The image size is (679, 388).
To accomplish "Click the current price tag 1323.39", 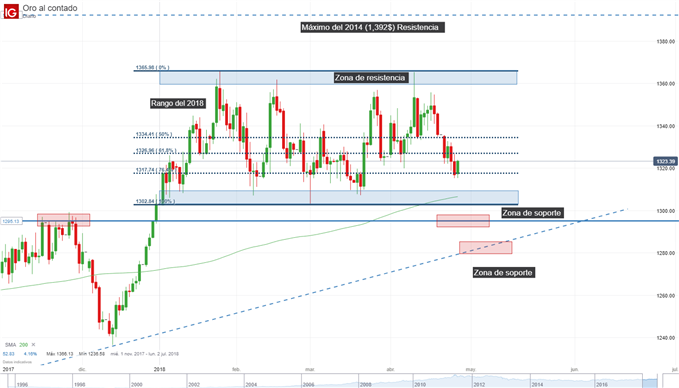I will 665,162.
